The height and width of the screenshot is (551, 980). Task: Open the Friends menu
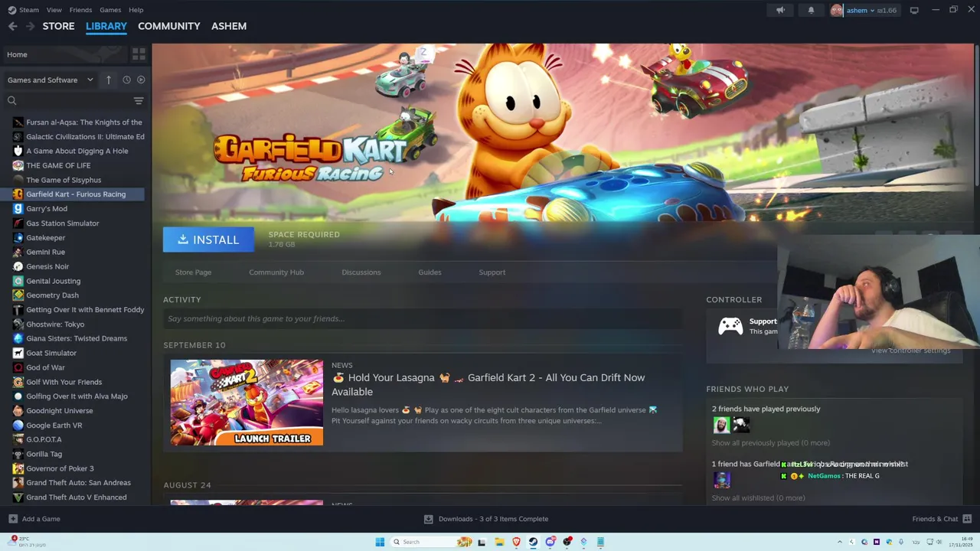80,10
